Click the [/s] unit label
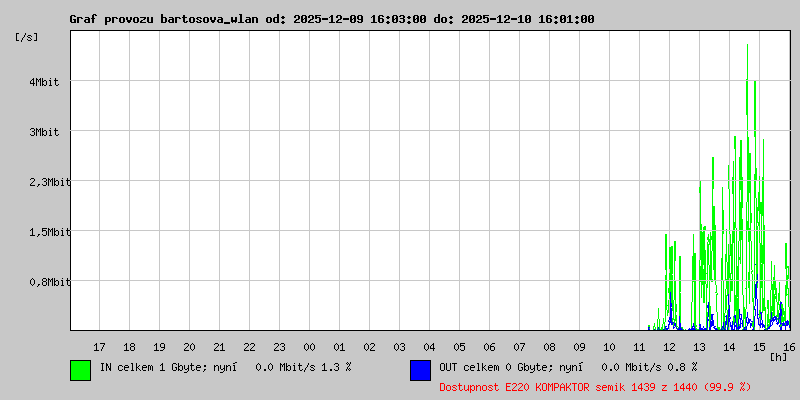 click(x=27, y=37)
